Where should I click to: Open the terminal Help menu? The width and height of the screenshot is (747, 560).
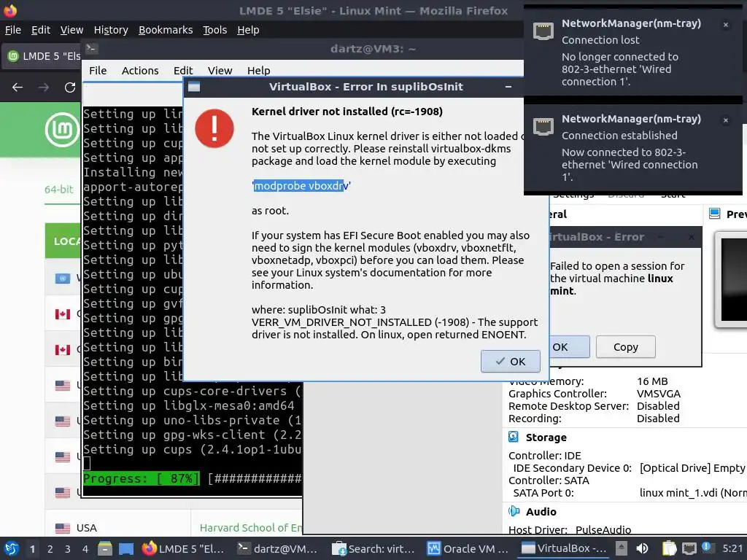tap(259, 71)
